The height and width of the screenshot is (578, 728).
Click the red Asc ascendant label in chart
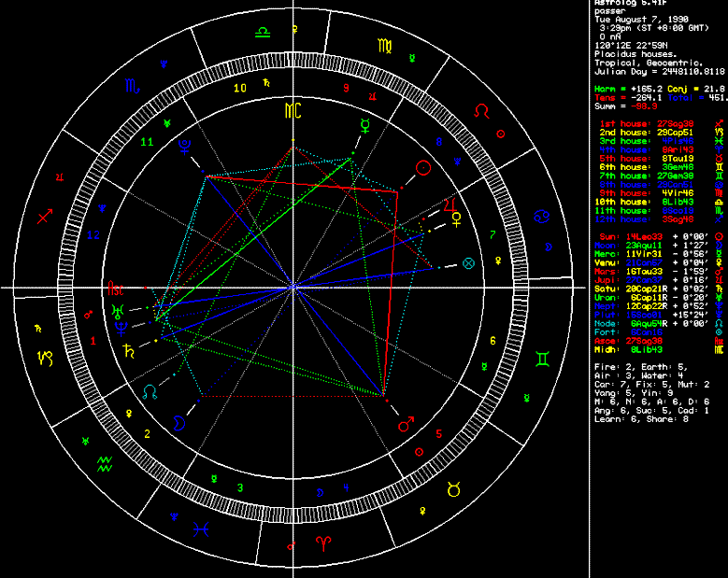pos(116,288)
